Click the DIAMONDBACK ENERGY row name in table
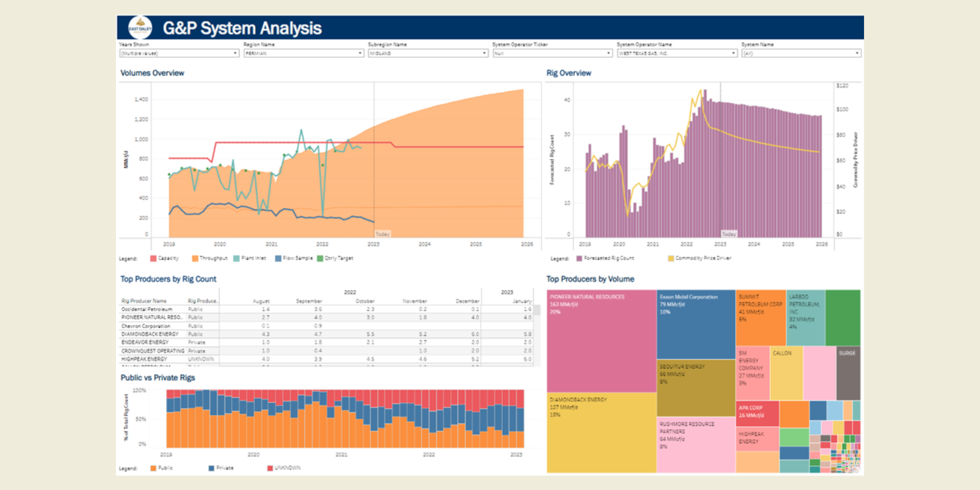 pyautogui.click(x=150, y=334)
